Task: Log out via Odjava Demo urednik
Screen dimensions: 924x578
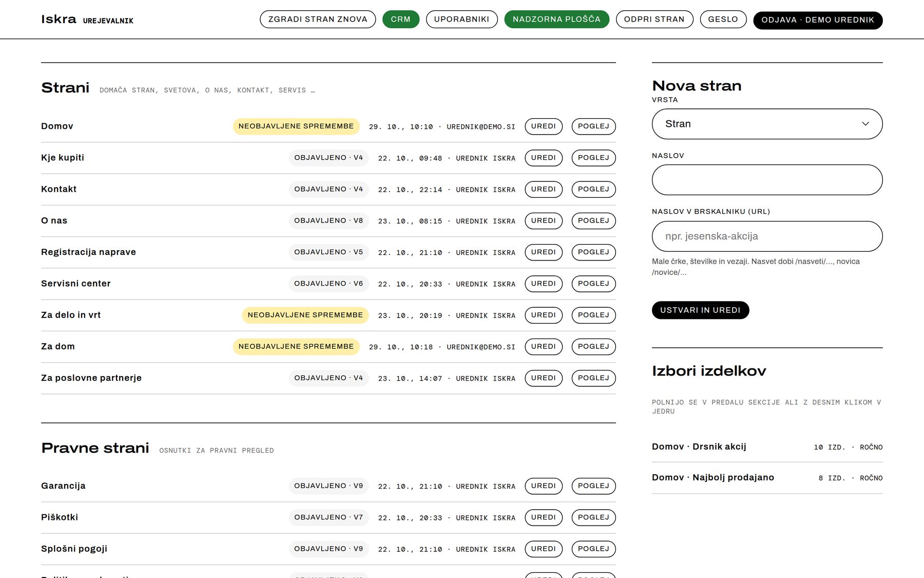Action: click(818, 20)
